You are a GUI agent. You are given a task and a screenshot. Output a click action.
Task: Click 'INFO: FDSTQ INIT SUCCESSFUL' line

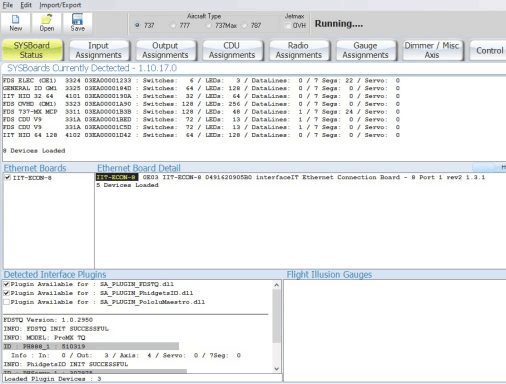click(56, 329)
